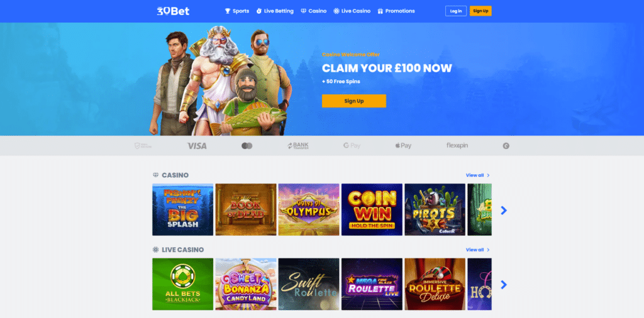Open the Sports menu item
The image size is (644, 318).
[237, 11]
